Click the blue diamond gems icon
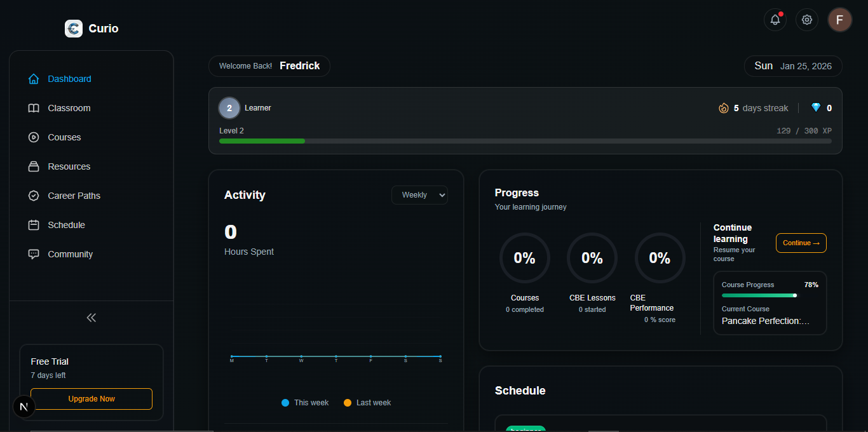This screenshot has height=432, width=868. tap(816, 108)
